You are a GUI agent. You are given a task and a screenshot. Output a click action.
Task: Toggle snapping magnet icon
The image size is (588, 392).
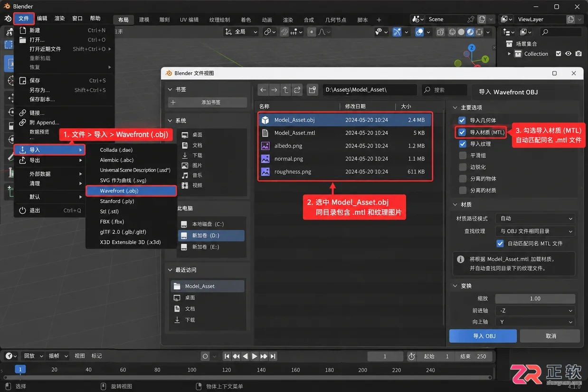pyautogui.click(x=284, y=32)
